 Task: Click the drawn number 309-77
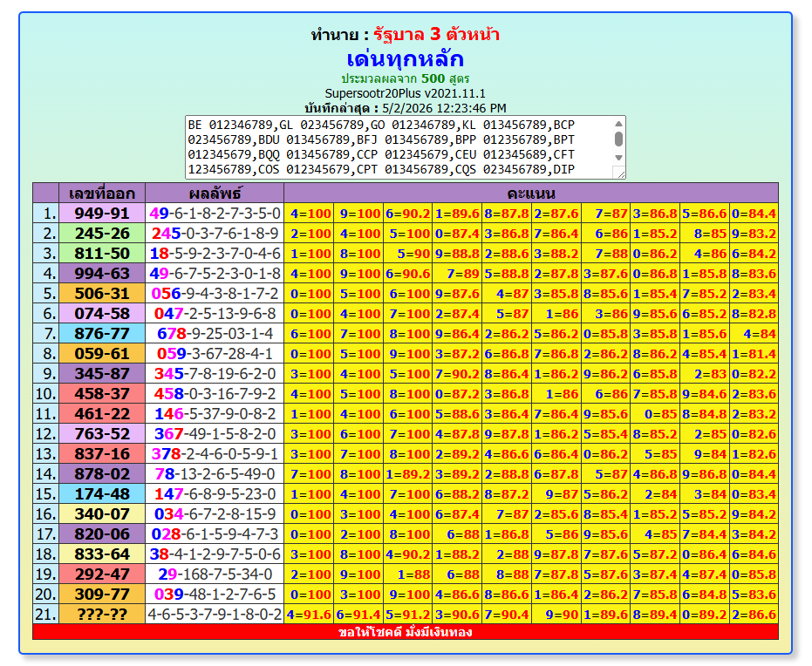(x=102, y=594)
